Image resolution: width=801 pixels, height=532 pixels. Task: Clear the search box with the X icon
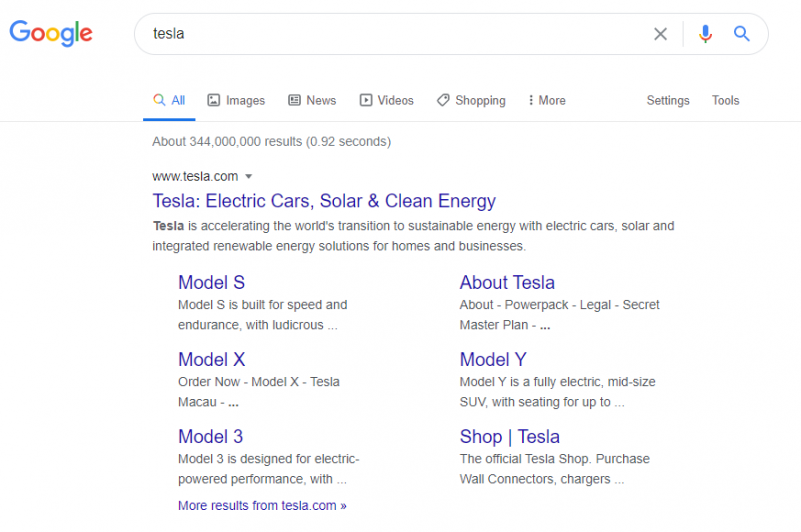(660, 34)
